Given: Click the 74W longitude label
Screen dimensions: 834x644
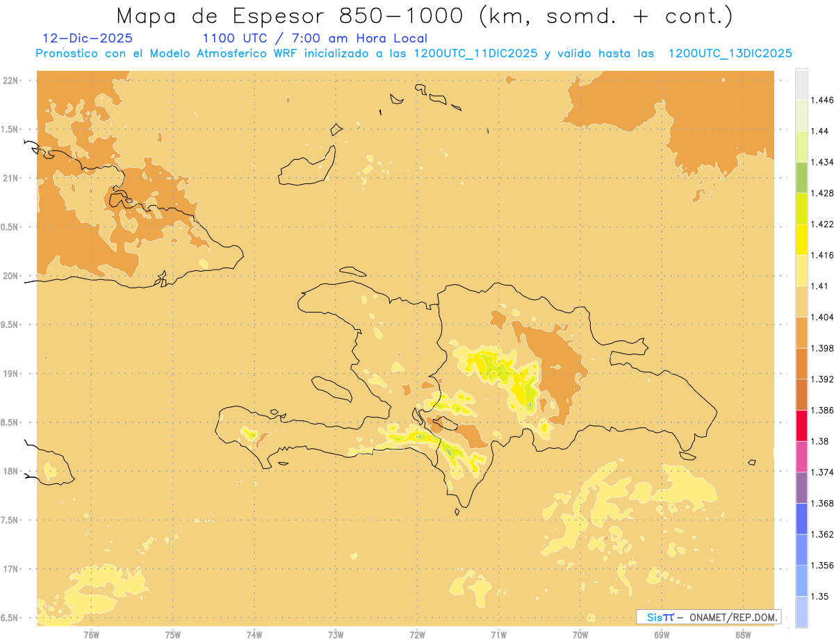Looking at the screenshot, I should click(254, 635).
